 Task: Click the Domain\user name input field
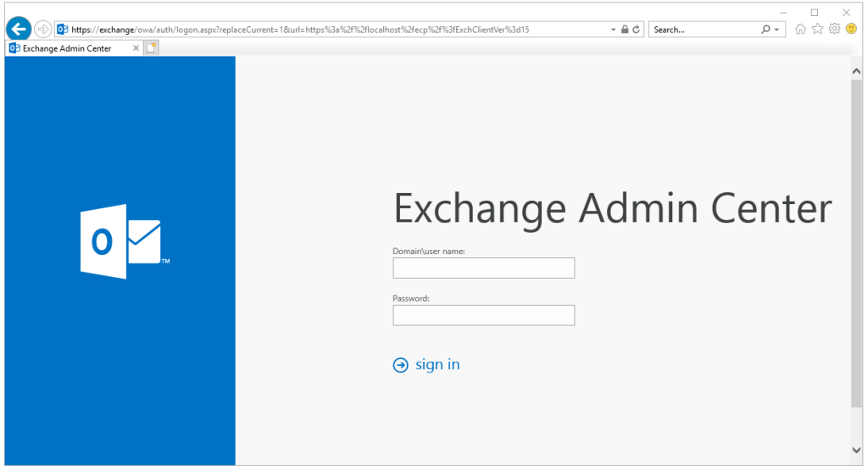[x=484, y=268]
